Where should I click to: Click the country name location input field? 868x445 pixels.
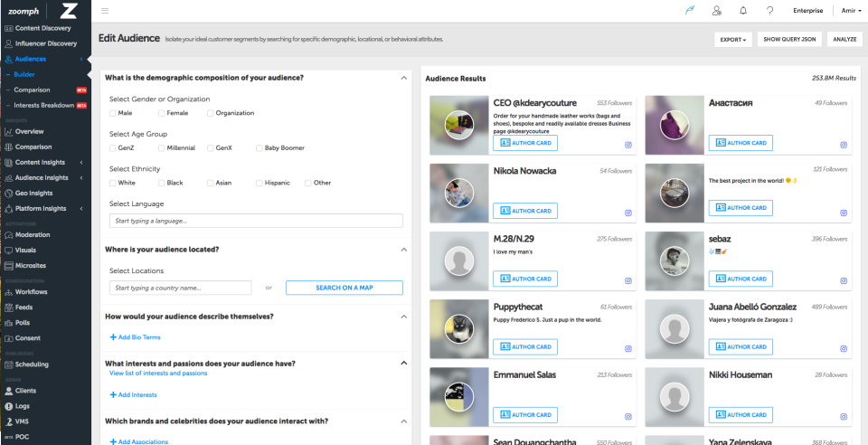(181, 288)
